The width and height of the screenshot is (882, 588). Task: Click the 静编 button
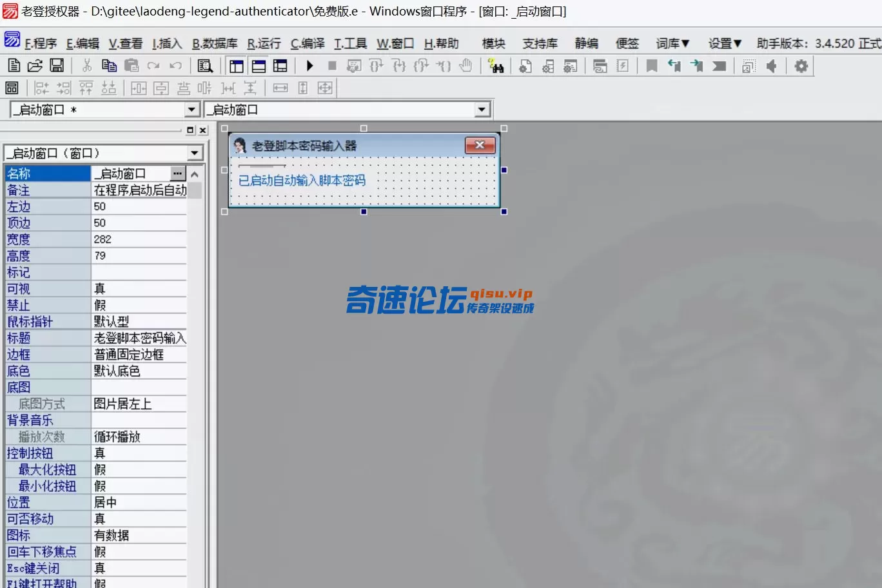[586, 43]
